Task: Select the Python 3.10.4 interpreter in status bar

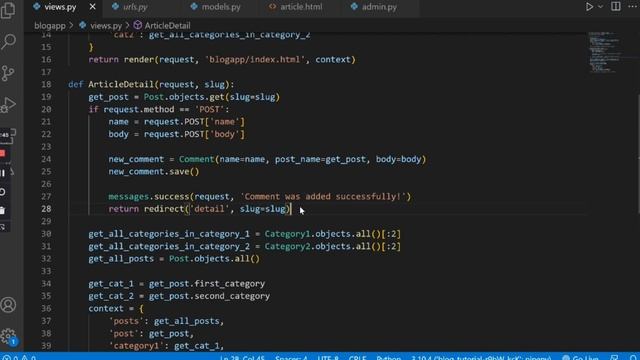Action: (481, 357)
